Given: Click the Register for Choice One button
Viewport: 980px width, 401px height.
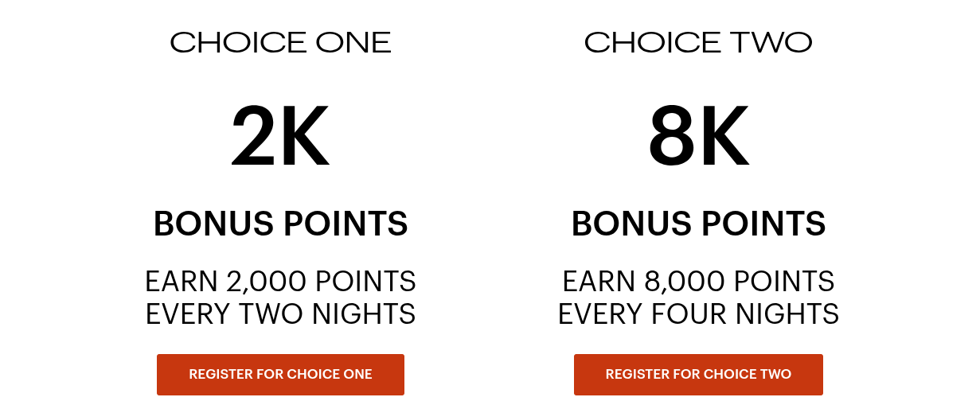Looking at the screenshot, I should tap(280, 375).
